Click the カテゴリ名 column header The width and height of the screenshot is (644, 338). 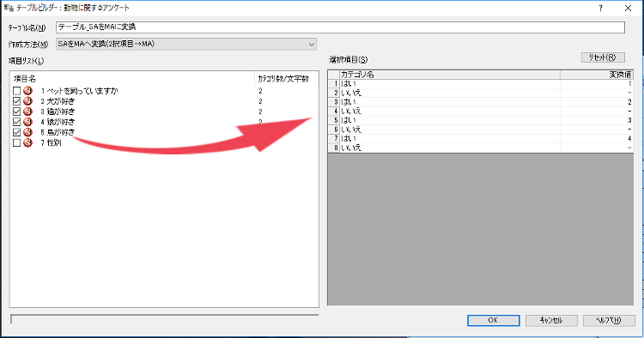(450, 75)
